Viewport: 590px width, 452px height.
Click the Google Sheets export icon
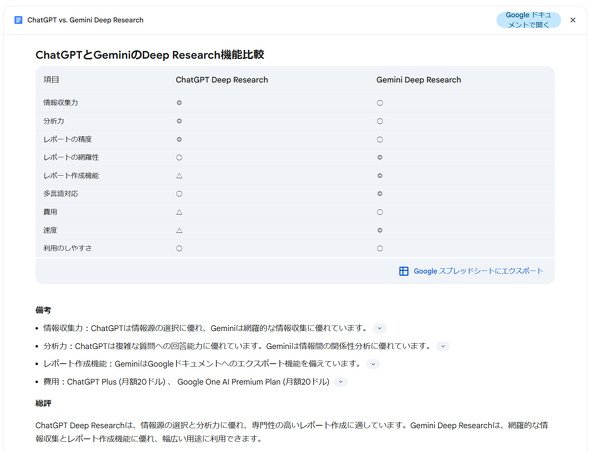click(x=403, y=271)
